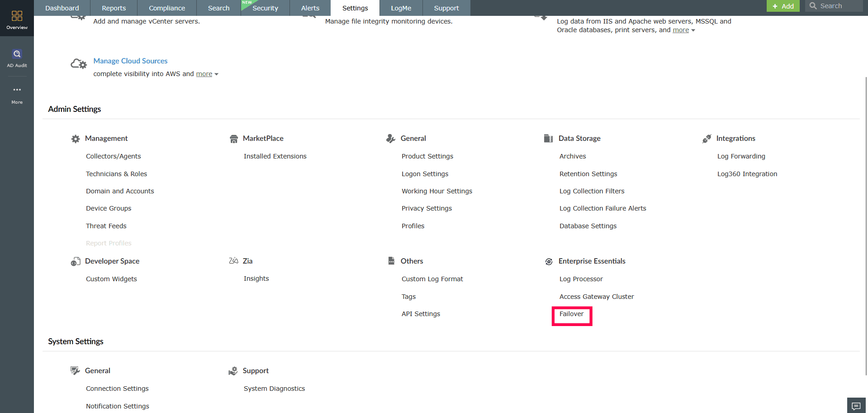868x413 pixels.
Task: Open Privacy Settings
Action: [427, 208]
